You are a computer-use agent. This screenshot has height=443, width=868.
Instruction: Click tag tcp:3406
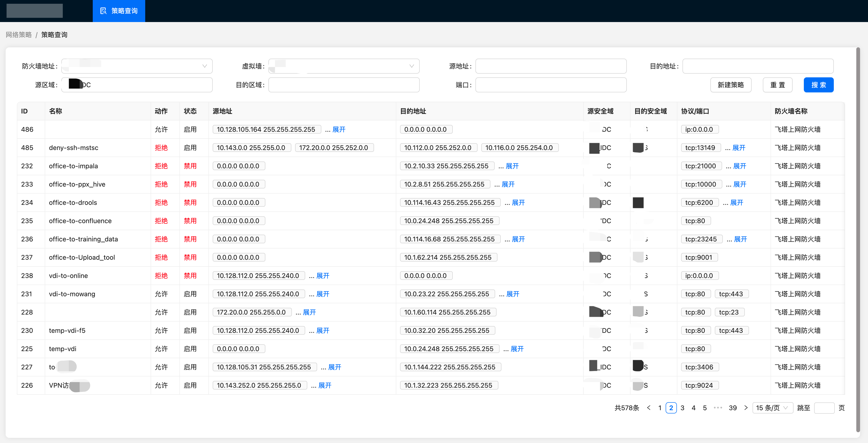tap(700, 367)
